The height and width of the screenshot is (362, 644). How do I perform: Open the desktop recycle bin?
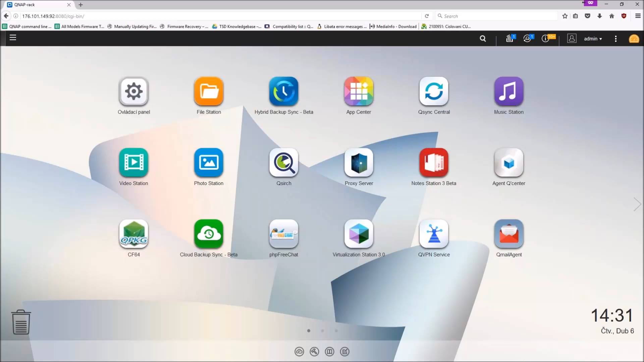pos(21,322)
